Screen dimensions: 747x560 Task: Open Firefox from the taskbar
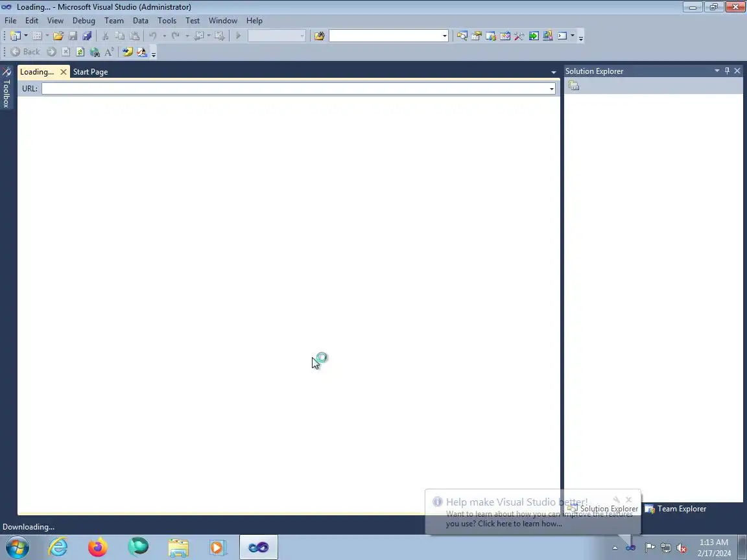click(x=98, y=547)
